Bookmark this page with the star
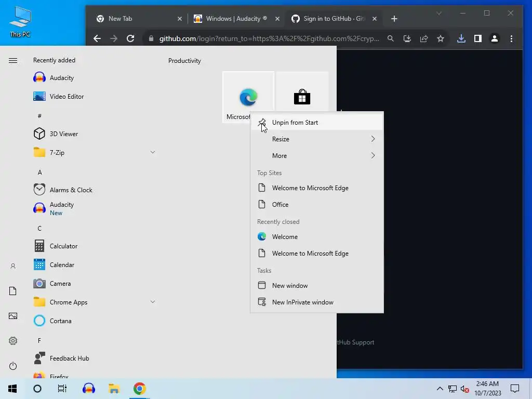The height and width of the screenshot is (399, 532). click(x=441, y=38)
